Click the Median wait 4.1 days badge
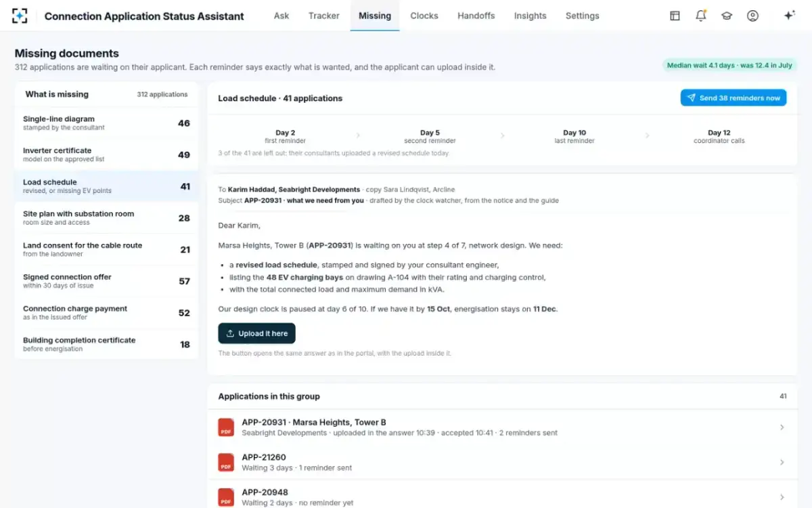Image resolution: width=812 pixels, height=508 pixels. [729, 66]
